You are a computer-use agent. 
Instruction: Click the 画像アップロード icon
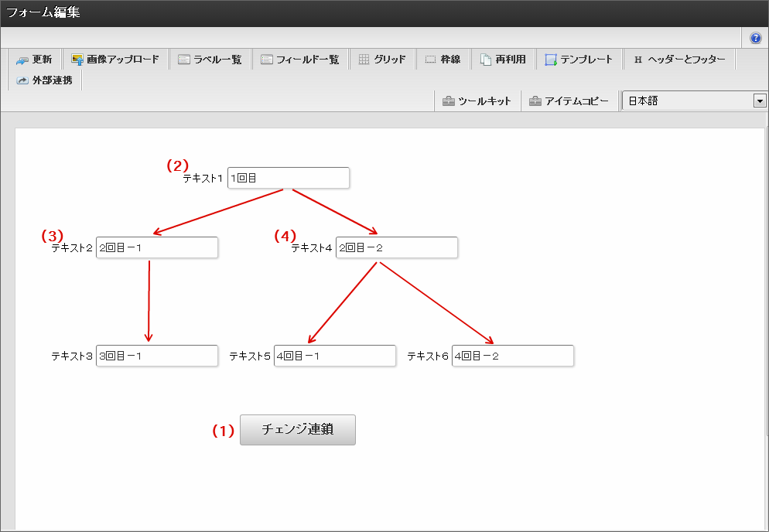[77, 60]
